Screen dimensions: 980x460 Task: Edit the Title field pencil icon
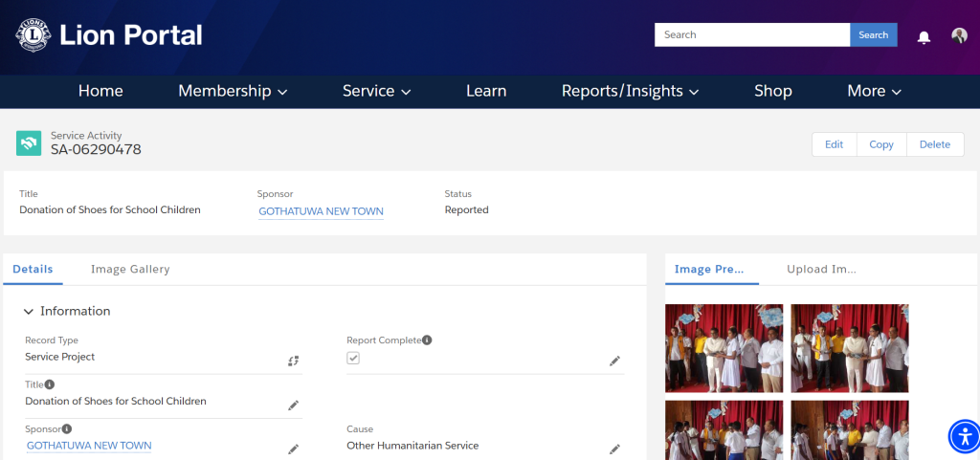point(293,405)
